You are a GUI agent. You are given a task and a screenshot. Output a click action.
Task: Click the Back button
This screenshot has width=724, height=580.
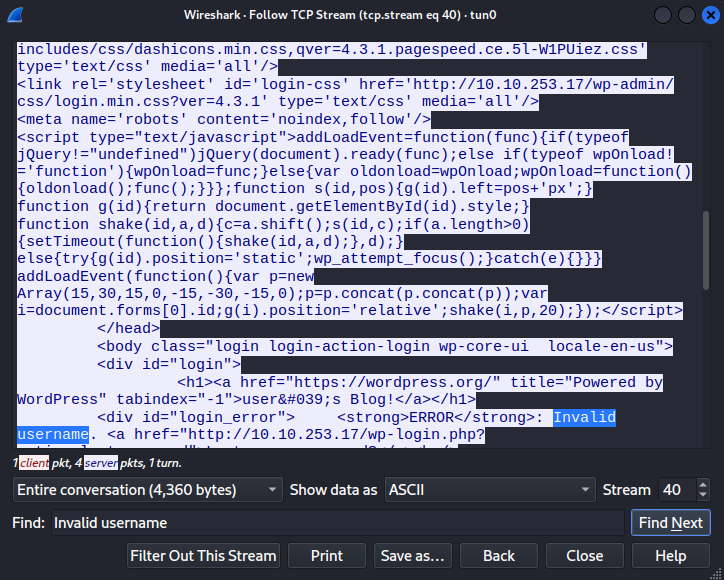click(x=499, y=556)
